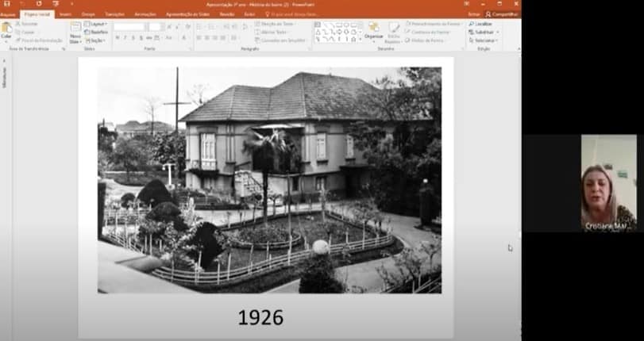Open the Add or Remove Columns menu
This screenshot has width=644, height=341.
coord(234,38)
